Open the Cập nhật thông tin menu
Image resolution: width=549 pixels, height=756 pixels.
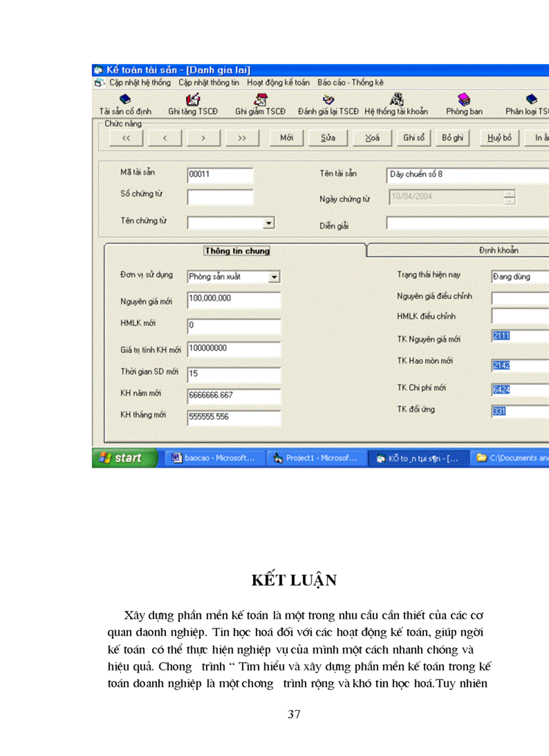(209, 82)
